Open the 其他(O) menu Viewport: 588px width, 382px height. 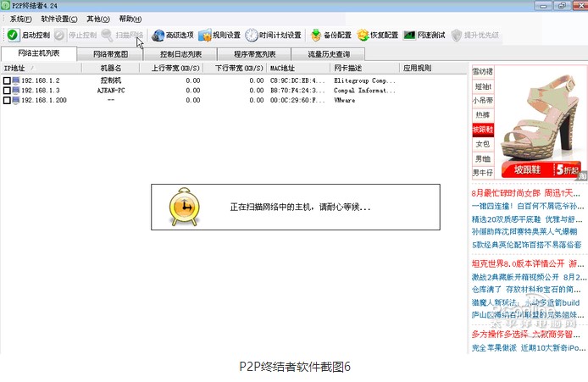click(98, 19)
